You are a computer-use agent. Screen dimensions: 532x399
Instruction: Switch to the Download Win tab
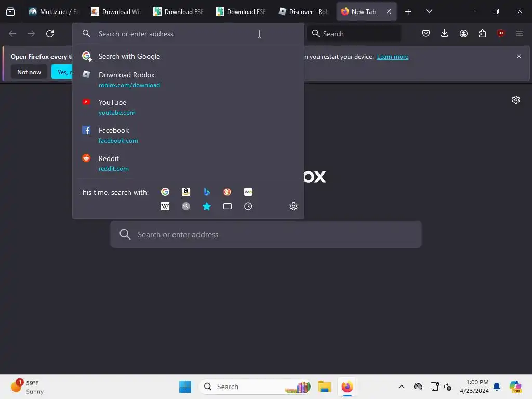116,12
